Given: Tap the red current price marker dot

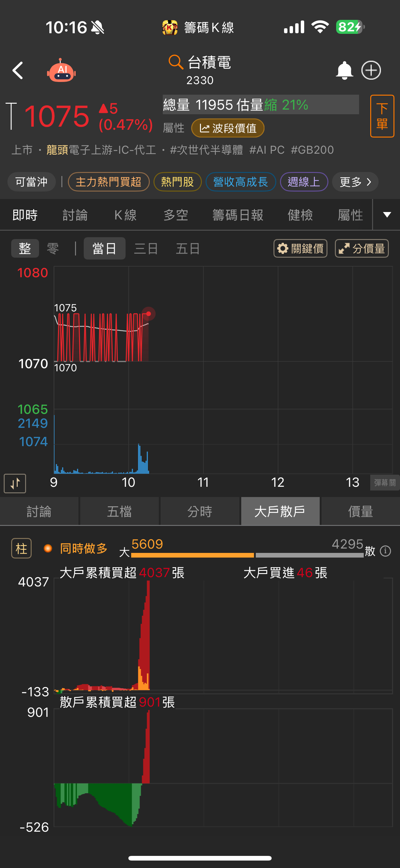Looking at the screenshot, I should pos(149,314).
